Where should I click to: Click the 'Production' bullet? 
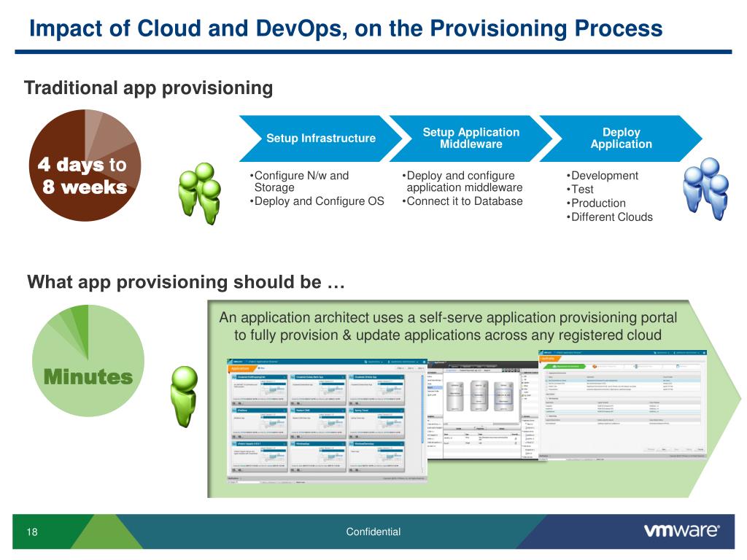(596, 203)
